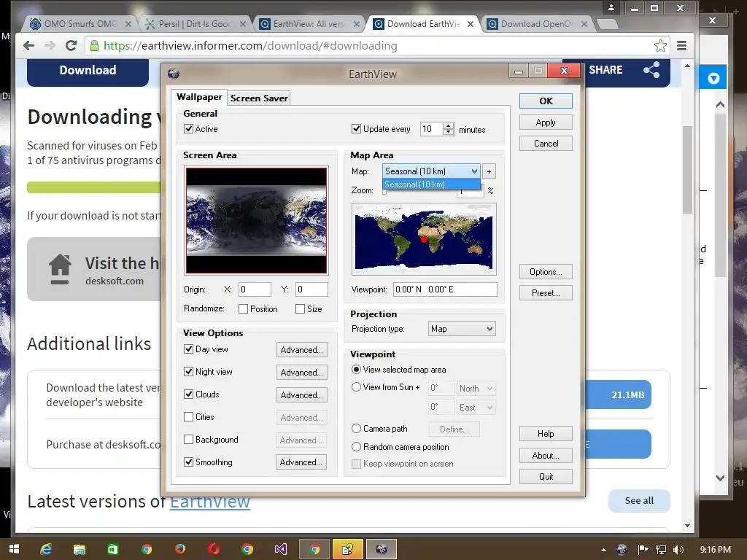747x560 pixels.
Task: Click the EarthView globe in system tray
Action: coord(622,550)
